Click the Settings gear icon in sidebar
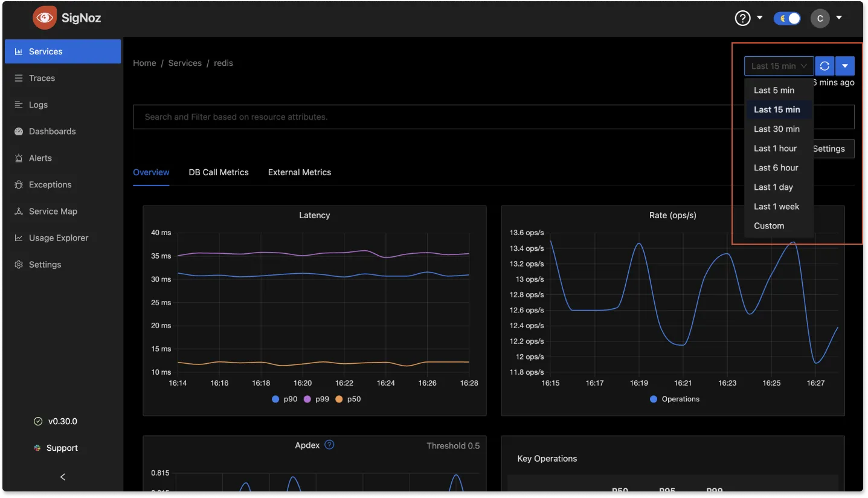Image resolution: width=868 pixels, height=498 pixels. tap(18, 264)
